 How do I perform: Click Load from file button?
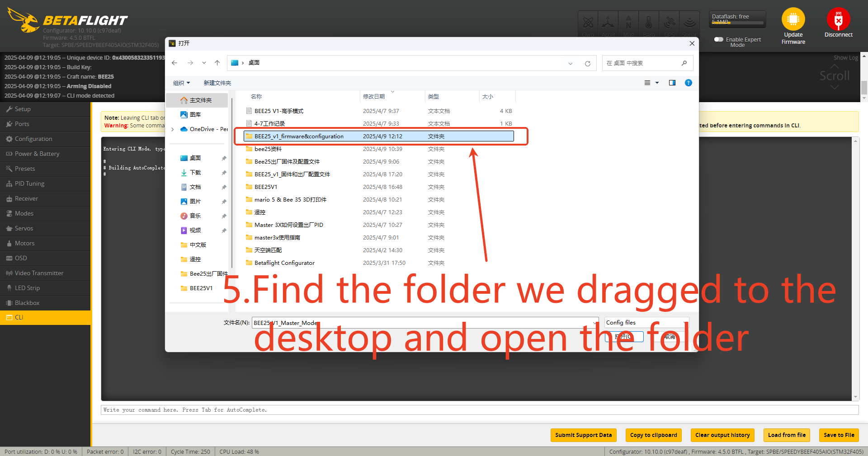[787, 435]
